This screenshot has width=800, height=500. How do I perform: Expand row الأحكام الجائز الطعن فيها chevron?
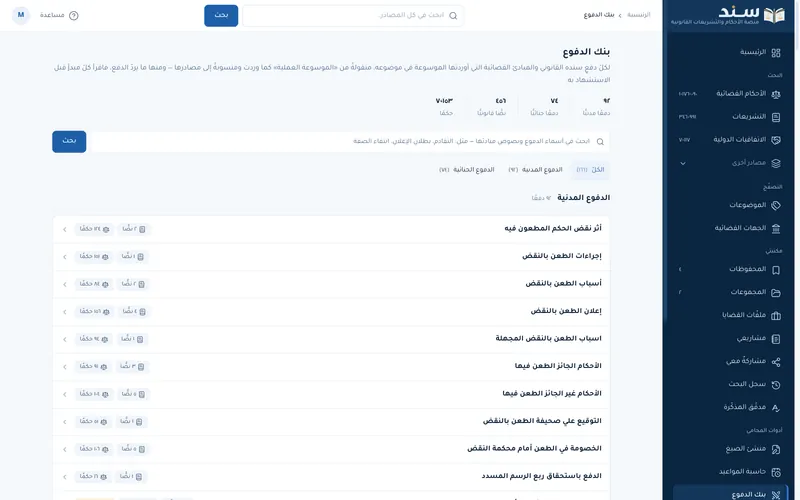point(65,367)
